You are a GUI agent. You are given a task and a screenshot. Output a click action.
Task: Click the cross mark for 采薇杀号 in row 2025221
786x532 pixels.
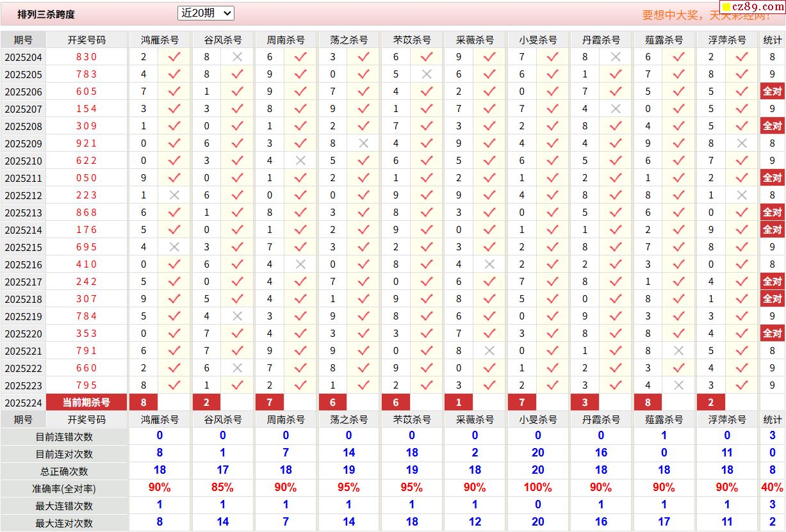[489, 351]
